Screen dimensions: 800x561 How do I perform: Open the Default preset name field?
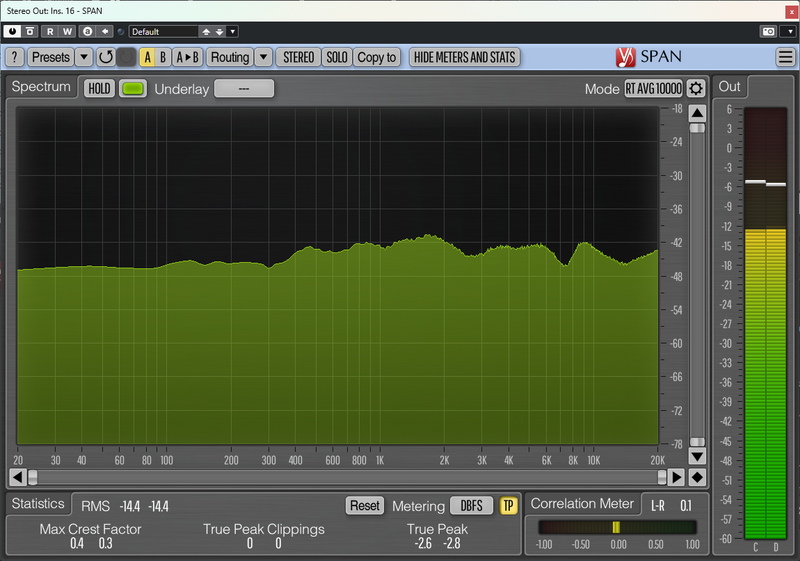click(x=163, y=32)
